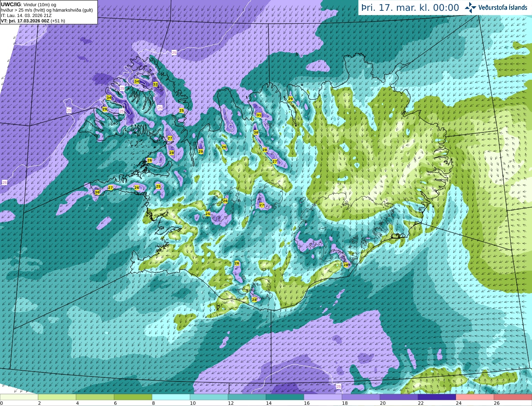Click the legend scale number 4
Image resolution: width=532 pixels, height=406 pixels.
coord(77,403)
